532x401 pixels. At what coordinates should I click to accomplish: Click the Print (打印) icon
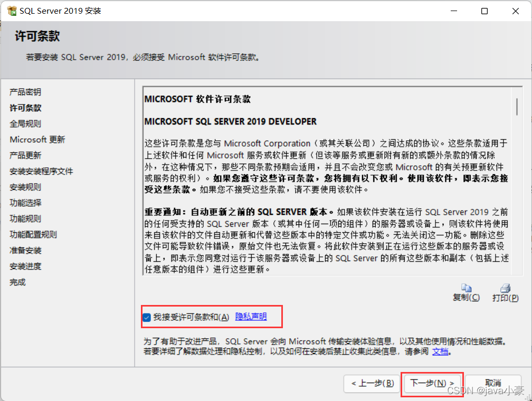(506, 288)
